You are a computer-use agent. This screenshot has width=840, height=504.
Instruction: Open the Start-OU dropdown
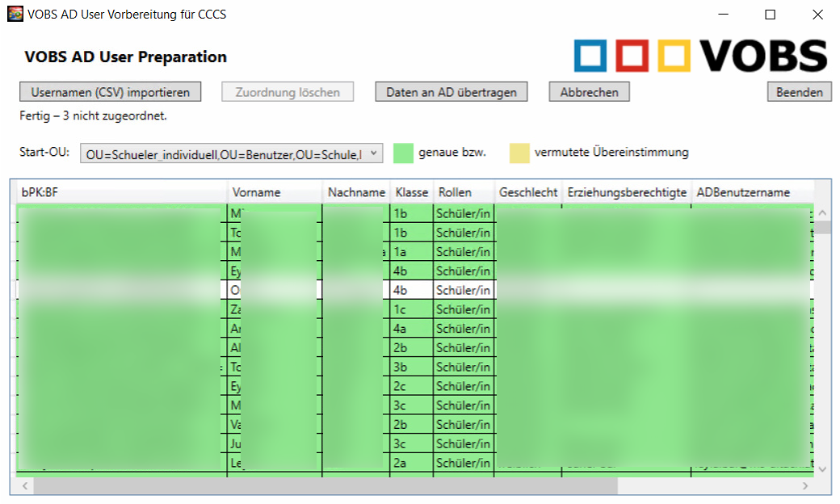[x=373, y=153]
